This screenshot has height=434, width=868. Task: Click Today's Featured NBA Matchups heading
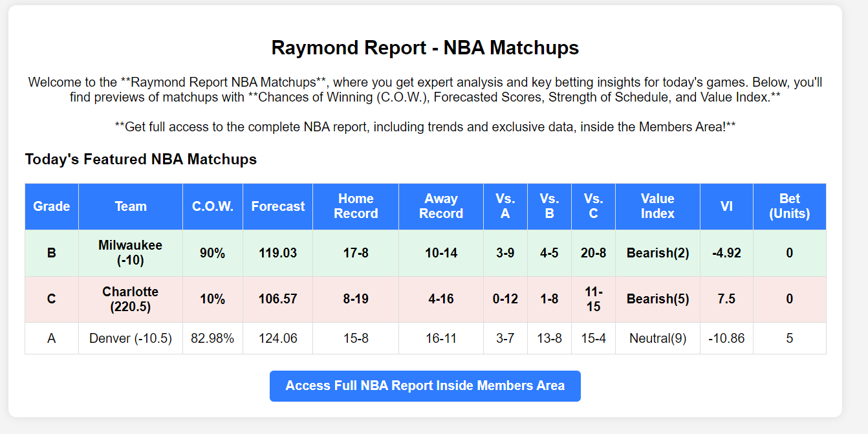click(x=141, y=159)
